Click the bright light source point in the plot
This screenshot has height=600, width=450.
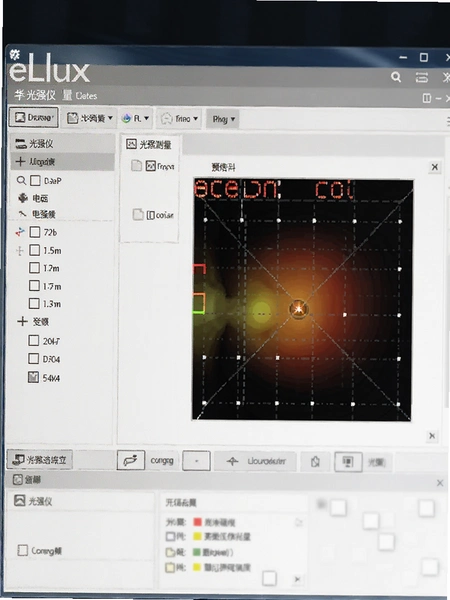click(298, 308)
